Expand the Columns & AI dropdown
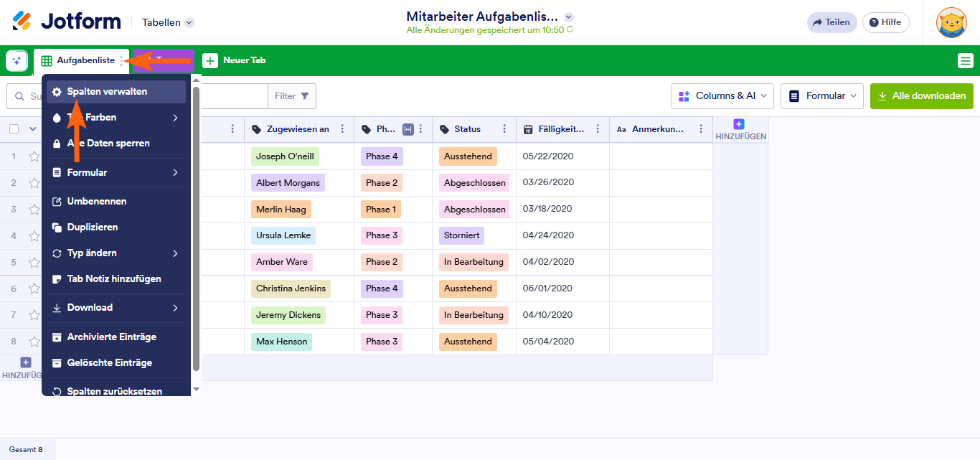 722,95
